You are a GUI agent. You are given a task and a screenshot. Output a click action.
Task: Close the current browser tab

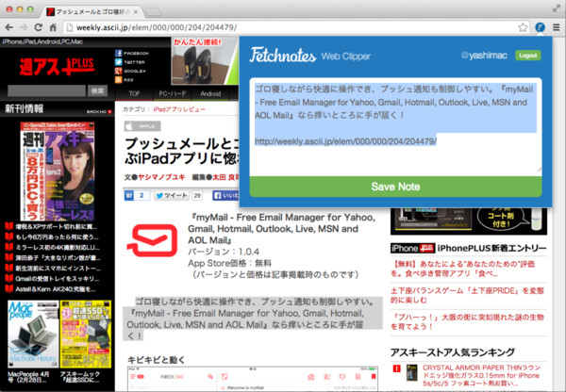[x=136, y=12]
